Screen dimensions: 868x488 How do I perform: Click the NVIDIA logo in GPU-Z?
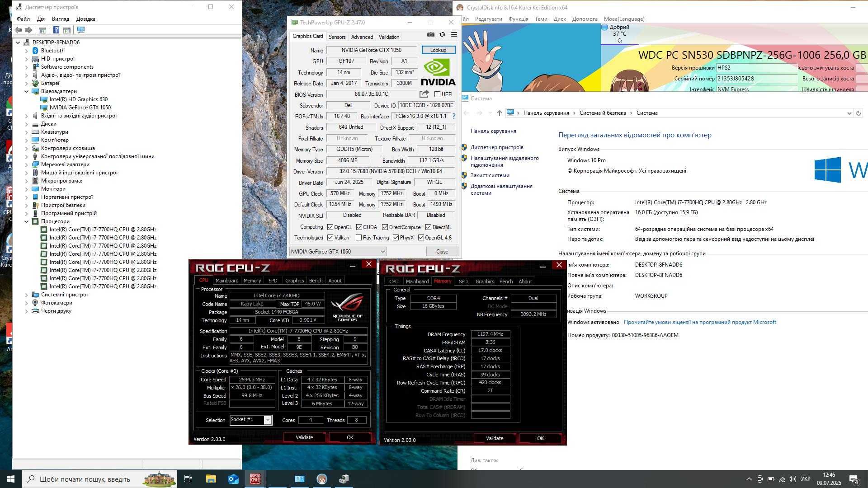(x=438, y=72)
